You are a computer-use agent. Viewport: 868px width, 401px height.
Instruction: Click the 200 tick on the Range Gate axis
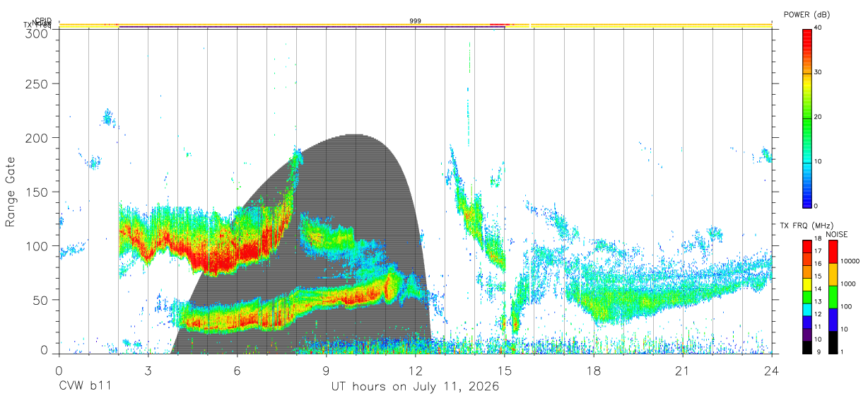coord(37,137)
